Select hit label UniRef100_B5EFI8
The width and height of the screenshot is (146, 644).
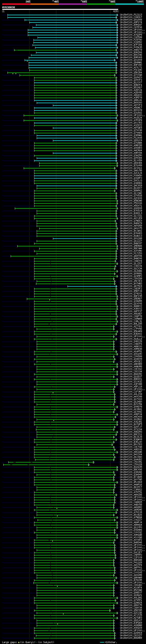131,291
